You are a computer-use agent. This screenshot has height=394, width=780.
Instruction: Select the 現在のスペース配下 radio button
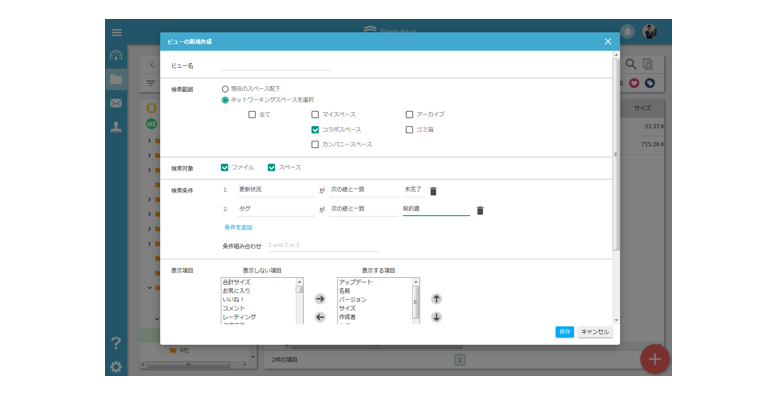click(225, 89)
